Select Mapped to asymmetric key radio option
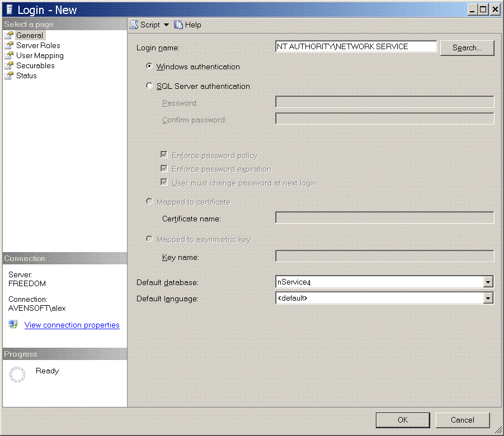The width and height of the screenshot is (504, 436). [x=149, y=239]
